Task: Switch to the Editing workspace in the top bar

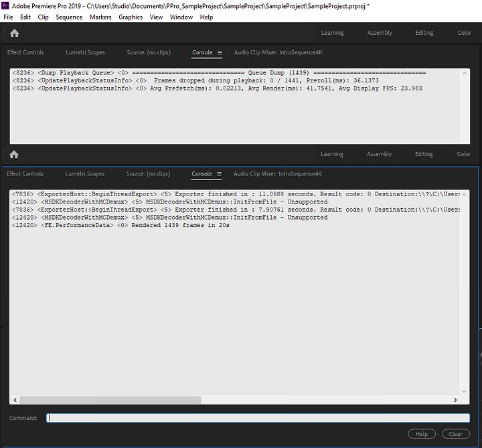Action: pos(424,33)
